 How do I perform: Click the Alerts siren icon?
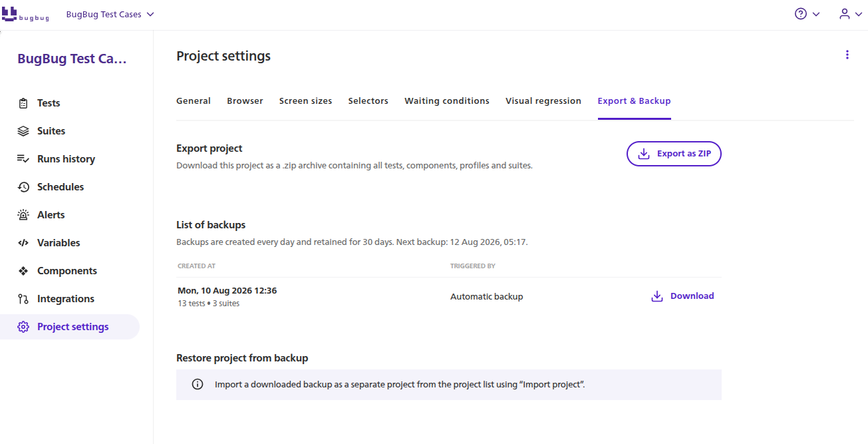(23, 215)
